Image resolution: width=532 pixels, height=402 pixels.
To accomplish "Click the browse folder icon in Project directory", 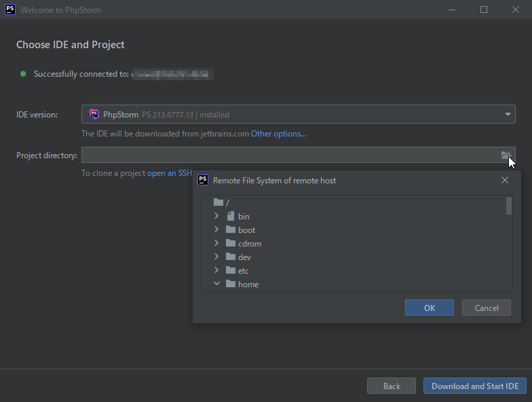I will (506, 156).
